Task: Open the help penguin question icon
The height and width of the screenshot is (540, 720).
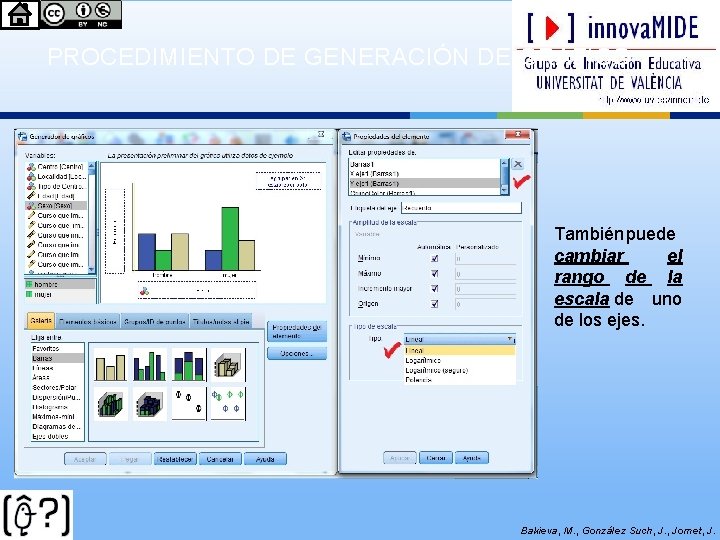Action: tap(37, 514)
